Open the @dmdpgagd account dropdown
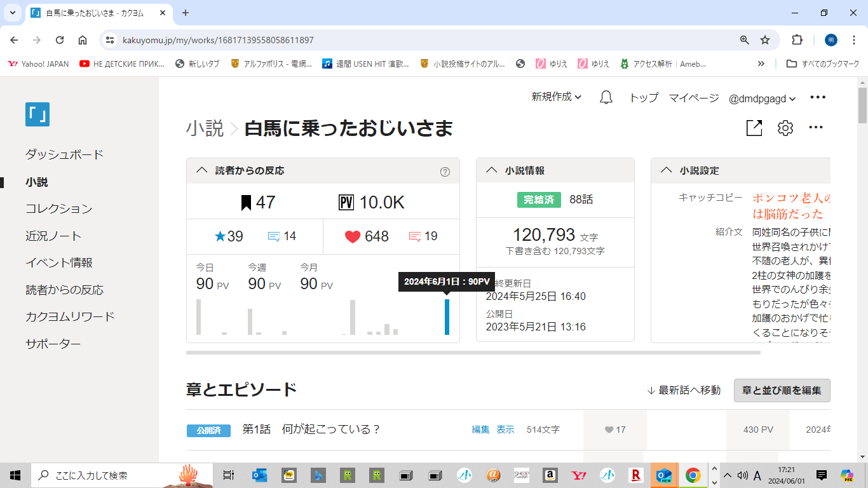868x488 pixels. 762,98
